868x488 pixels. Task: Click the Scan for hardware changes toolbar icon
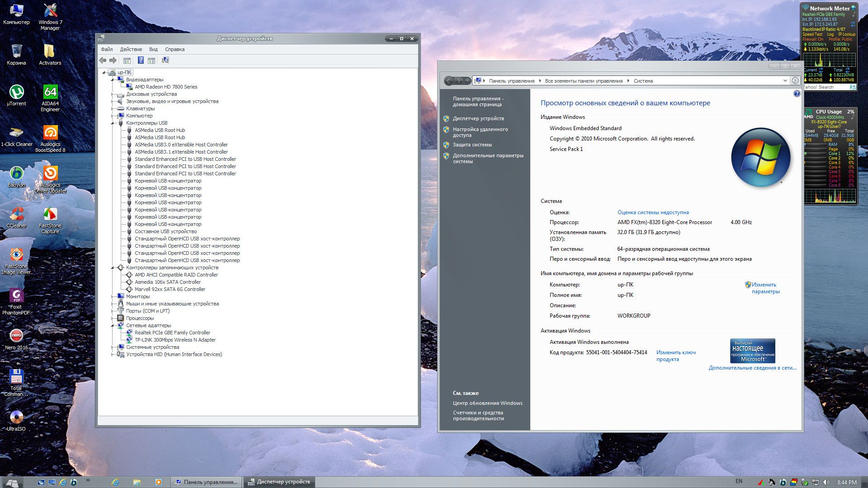pos(165,61)
